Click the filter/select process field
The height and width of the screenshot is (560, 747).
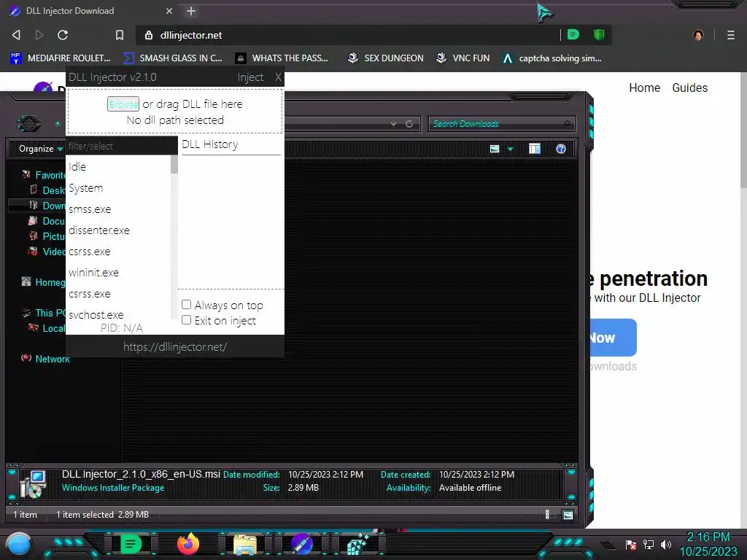122,146
